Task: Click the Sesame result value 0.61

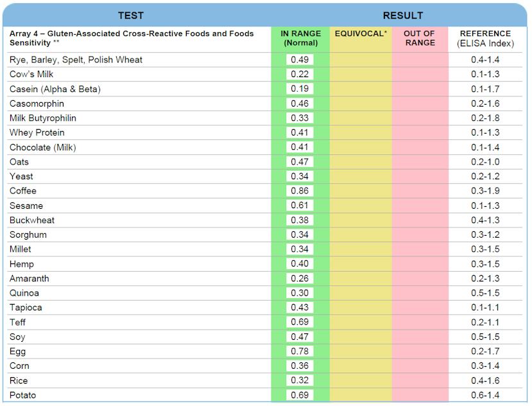Action: 300,206
